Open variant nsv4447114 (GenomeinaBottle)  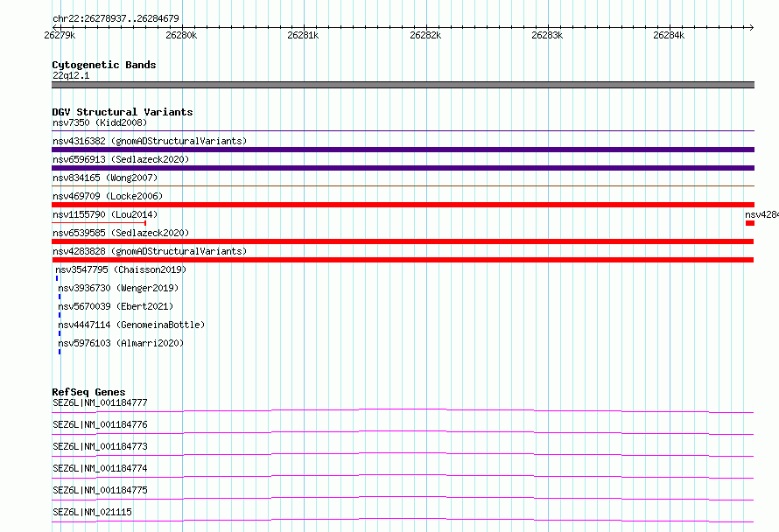point(131,325)
